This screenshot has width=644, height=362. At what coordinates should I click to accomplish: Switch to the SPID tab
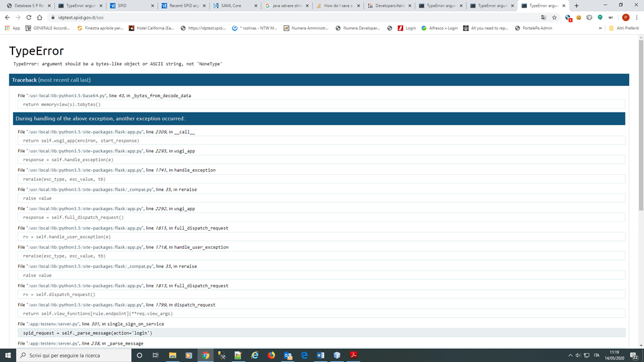click(x=131, y=6)
